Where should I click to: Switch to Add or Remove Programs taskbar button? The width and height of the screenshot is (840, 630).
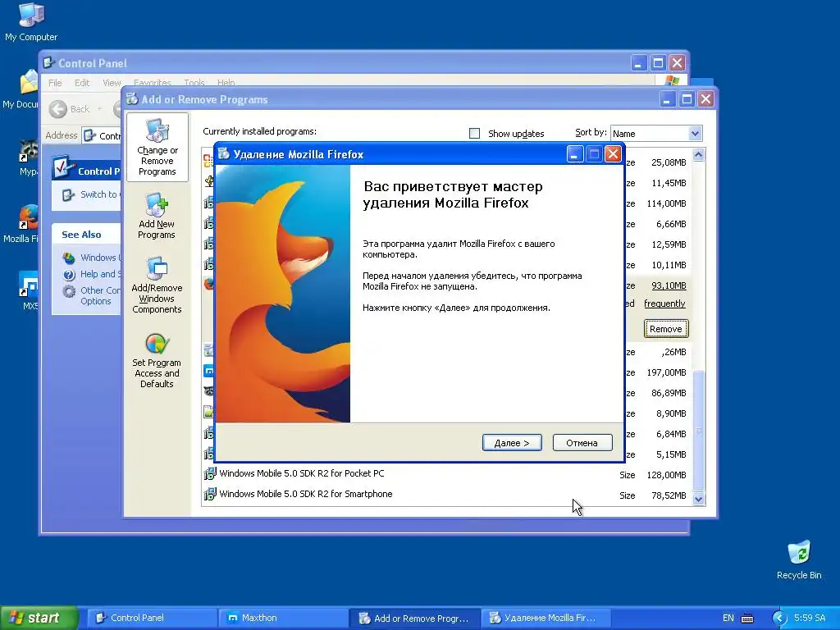pyautogui.click(x=414, y=618)
